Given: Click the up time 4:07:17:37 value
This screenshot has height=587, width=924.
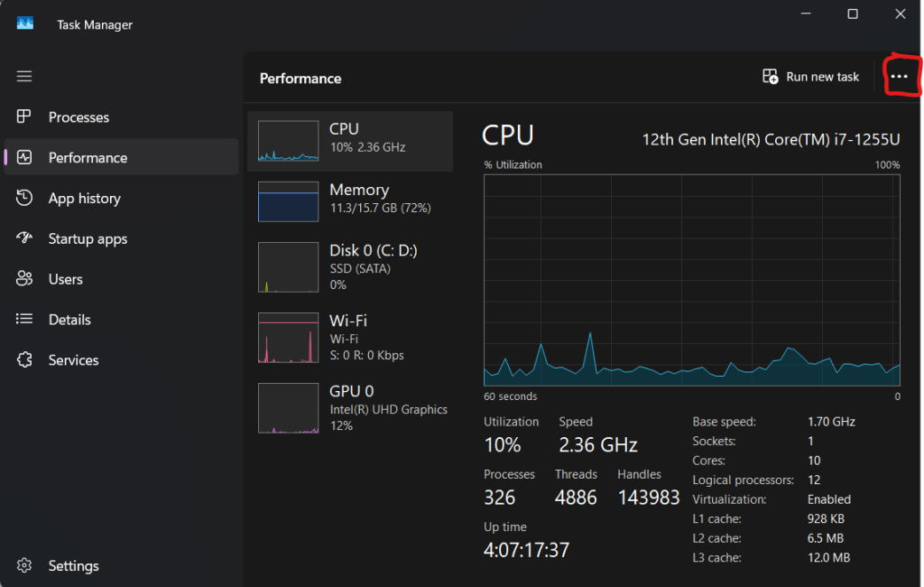Looking at the screenshot, I should [x=527, y=550].
